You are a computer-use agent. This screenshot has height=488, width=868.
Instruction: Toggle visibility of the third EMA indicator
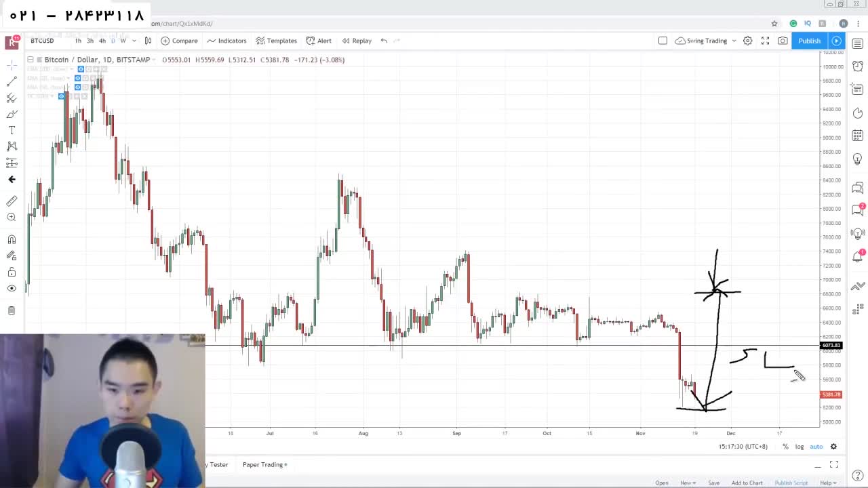(77, 87)
